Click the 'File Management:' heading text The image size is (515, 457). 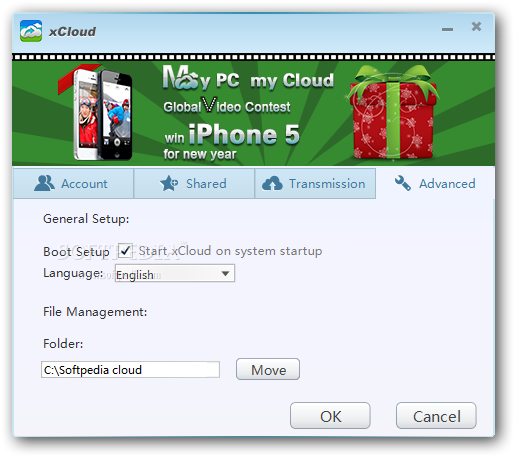95,312
